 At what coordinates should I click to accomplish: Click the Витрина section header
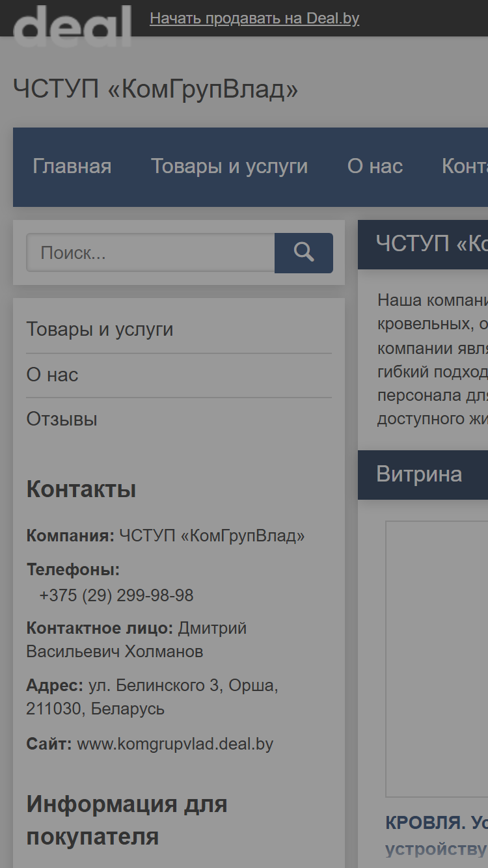click(423, 475)
